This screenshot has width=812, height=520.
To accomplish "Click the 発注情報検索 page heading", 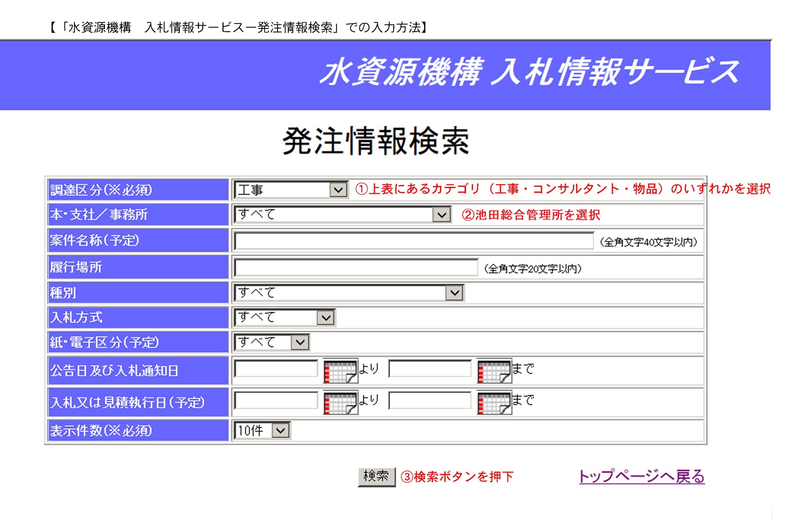I will (x=376, y=141).
